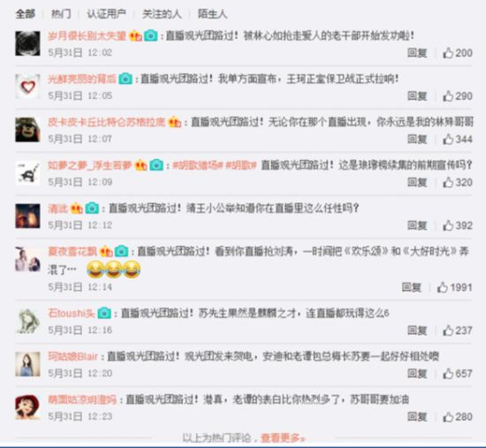Tap the camera badge next to 石toushi头

pyautogui.click(x=104, y=313)
